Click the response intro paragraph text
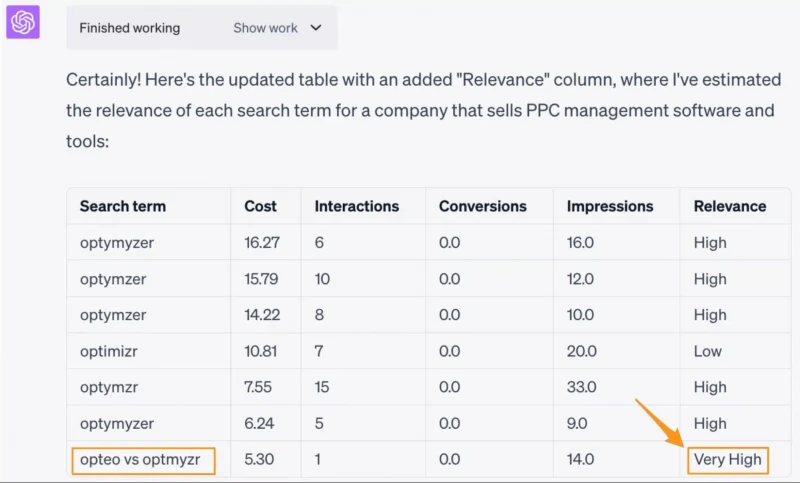This screenshot has width=800, height=483. click(423, 110)
